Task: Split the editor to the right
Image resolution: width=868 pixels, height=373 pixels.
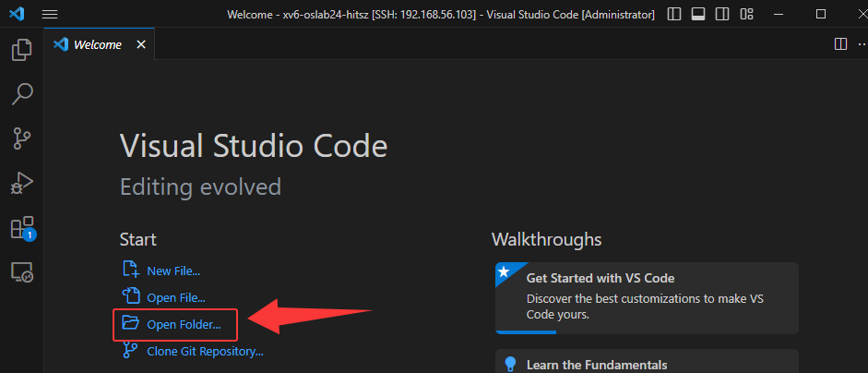Action: coord(840,44)
